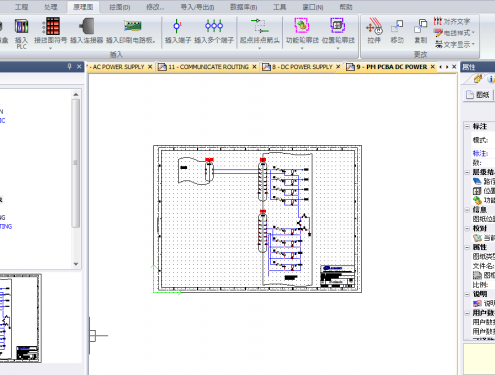Click the Insert PLC icon

21,27
